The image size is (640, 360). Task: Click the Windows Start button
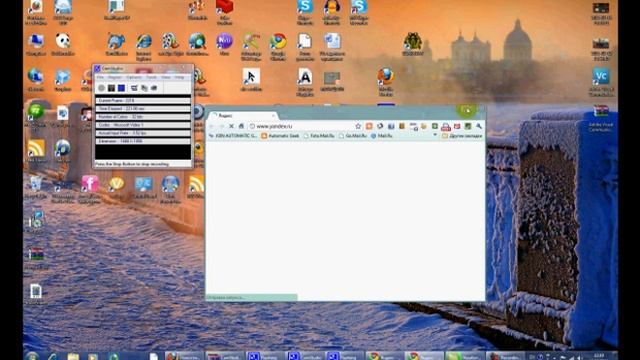[x=32, y=356]
